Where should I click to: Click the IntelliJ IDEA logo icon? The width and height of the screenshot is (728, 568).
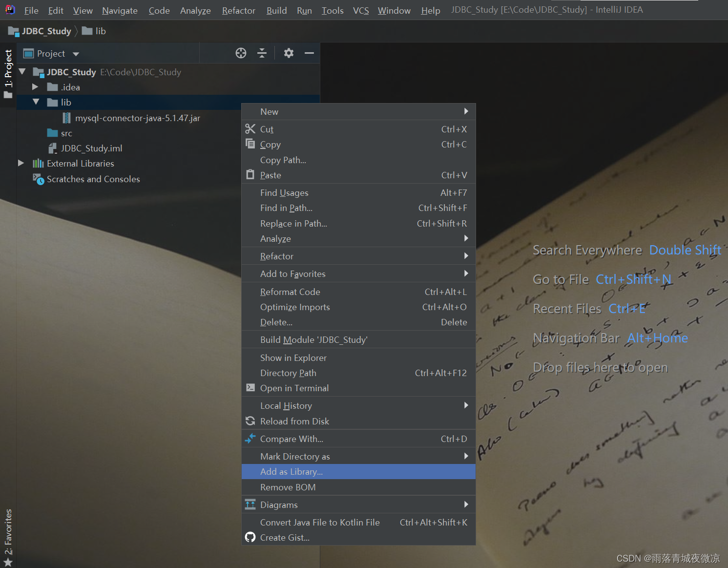point(10,10)
